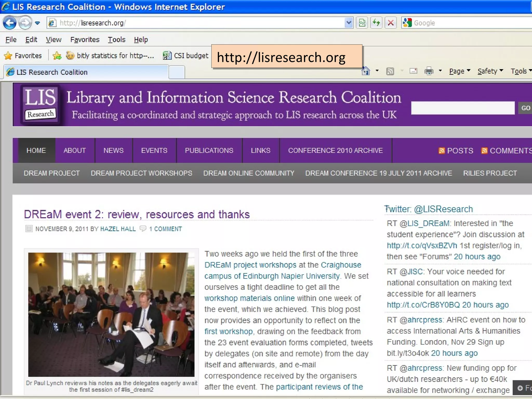Open the t.co/qVsxBZVh tweet link
Viewport: 532px width, 399px height.
(422, 245)
